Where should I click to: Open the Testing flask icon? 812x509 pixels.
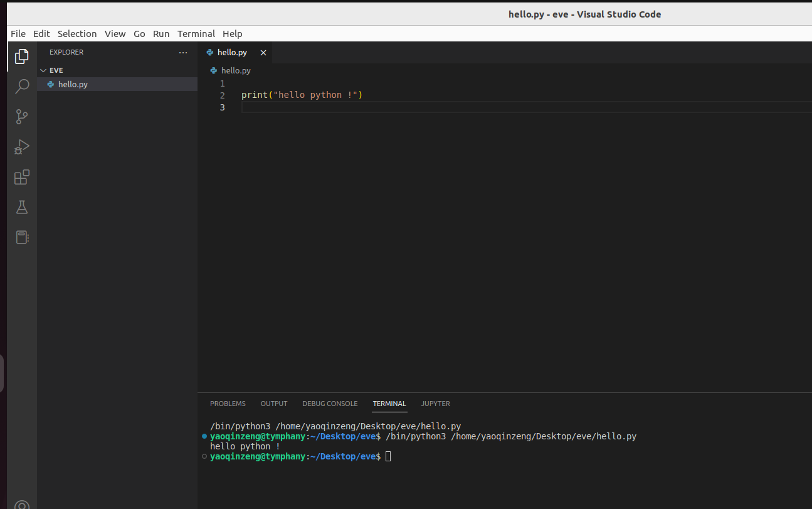(22, 207)
